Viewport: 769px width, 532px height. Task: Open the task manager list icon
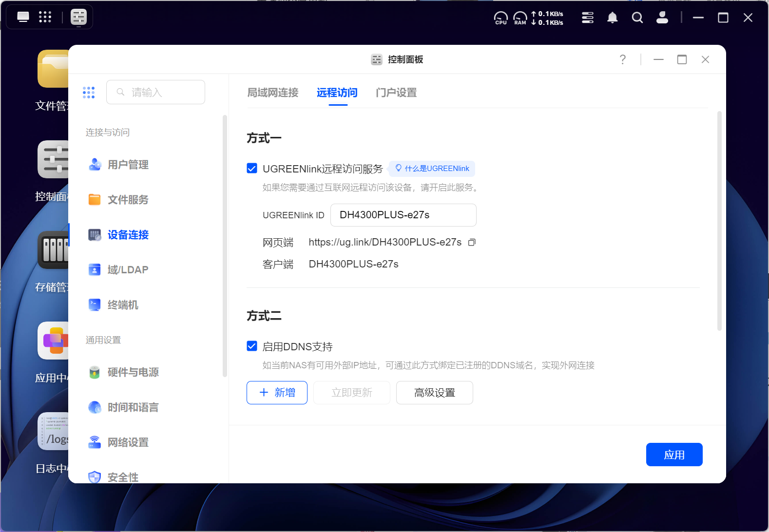588,18
